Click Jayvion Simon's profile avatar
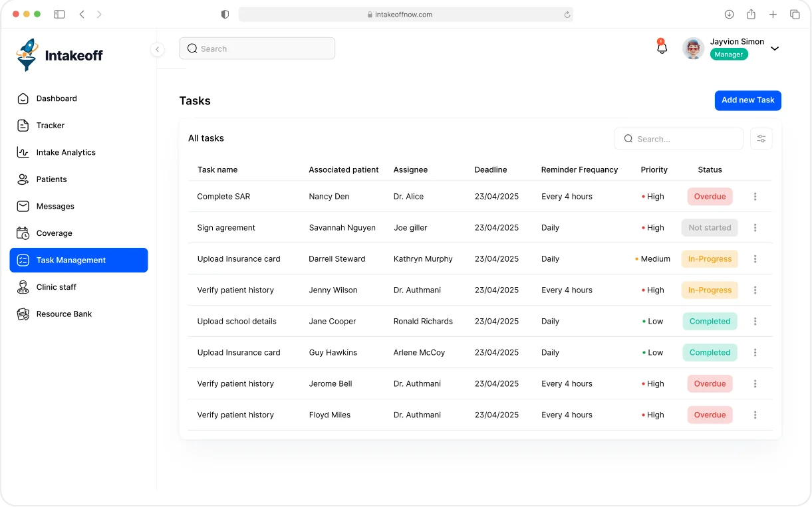Screen dimensions: 812x507 click(x=694, y=49)
